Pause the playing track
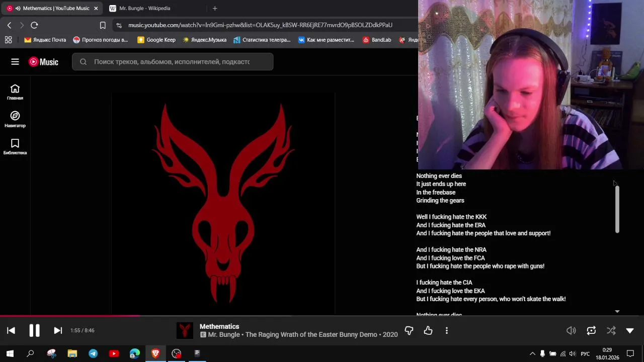 34,330
